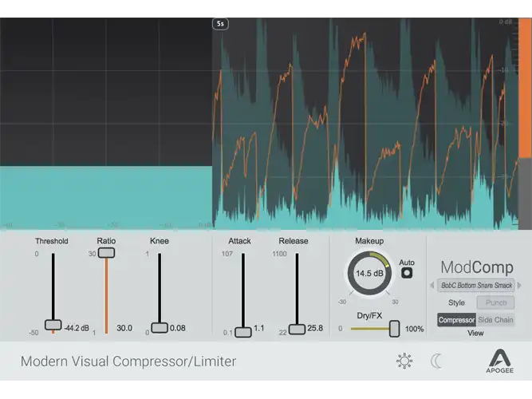Click the 30.0 ratio value
The height and width of the screenshot is (399, 532).
pos(124,328)
